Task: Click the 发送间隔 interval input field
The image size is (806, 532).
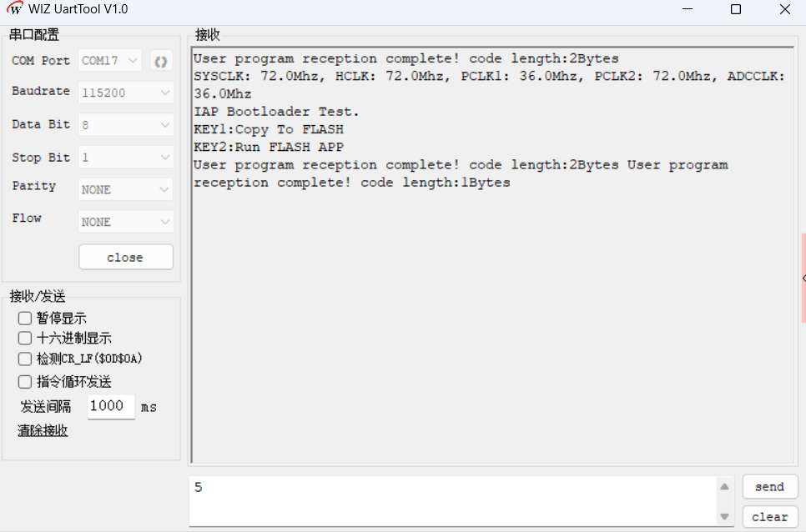Action: (110, 406)
